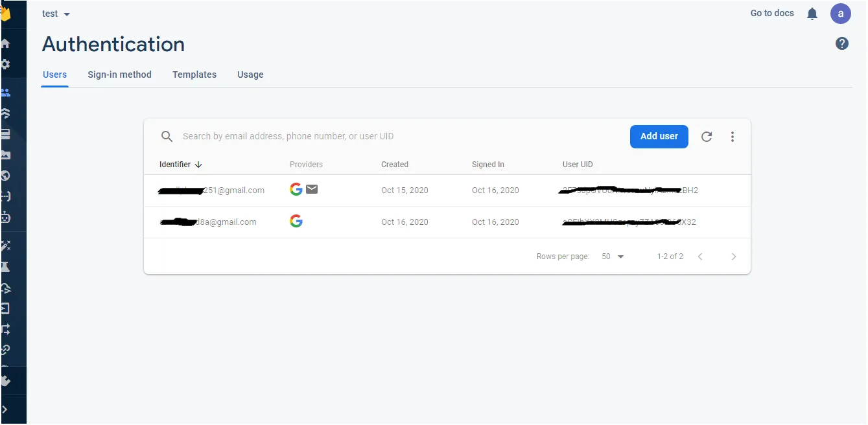Click the Providers column header
This screenshot has width=868, height=425.
(x=306, y=165)
